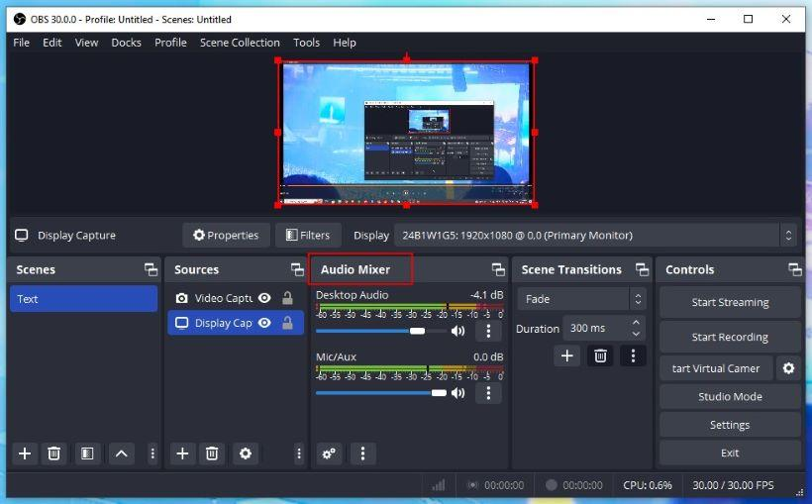Open the Profile menu
This screenshot has height=504, width=812.
pyautogui.click(x=170, y=43)
